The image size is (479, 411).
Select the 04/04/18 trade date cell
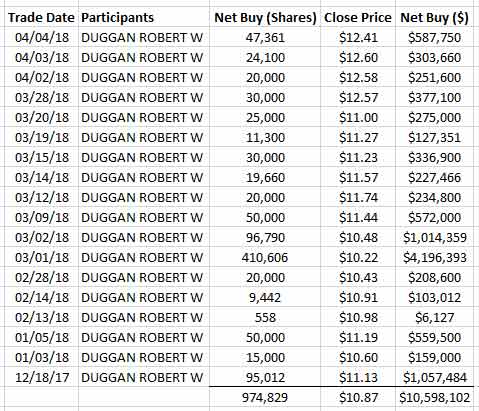42,37
